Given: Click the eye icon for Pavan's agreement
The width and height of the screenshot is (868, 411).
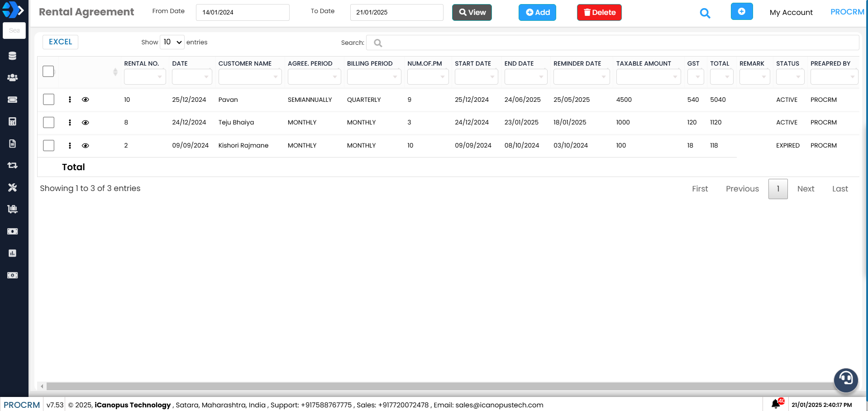Looking at the screenshot, I should pos(85,100).
